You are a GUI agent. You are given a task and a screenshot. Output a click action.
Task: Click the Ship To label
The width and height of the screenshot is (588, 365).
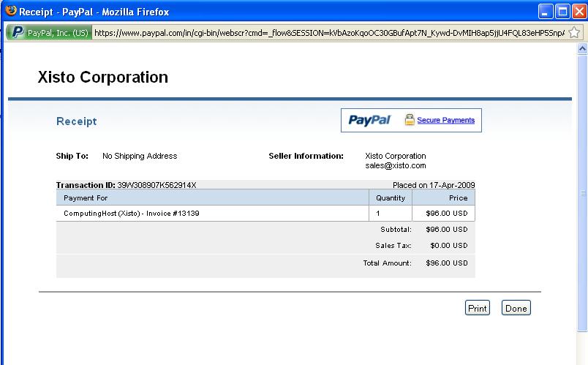pos(72,156)
